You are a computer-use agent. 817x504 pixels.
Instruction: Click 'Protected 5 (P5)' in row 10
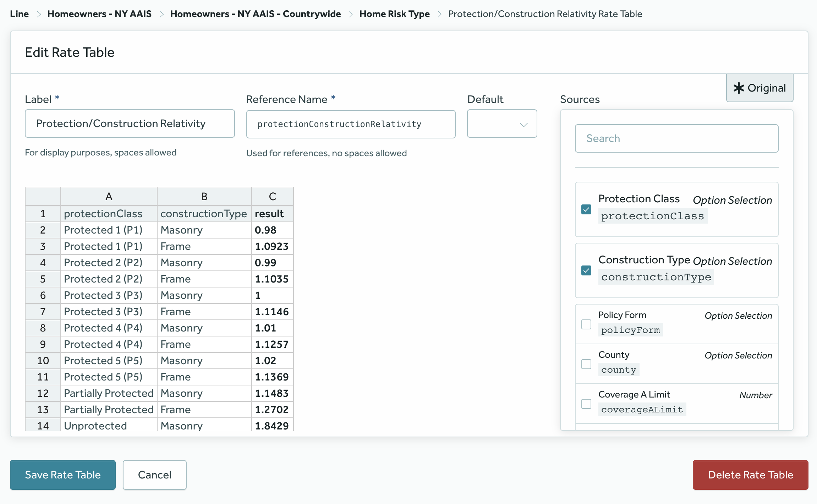tap(109, 361)
